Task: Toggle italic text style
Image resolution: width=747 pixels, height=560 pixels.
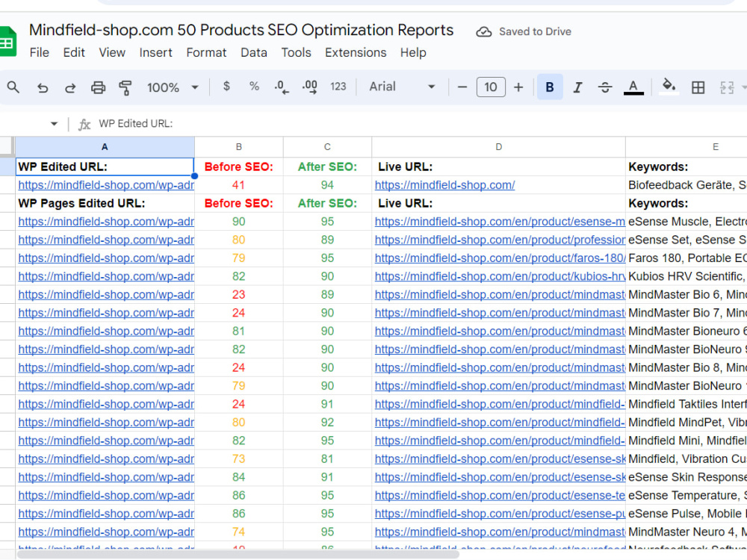Action: coord(577,87)
